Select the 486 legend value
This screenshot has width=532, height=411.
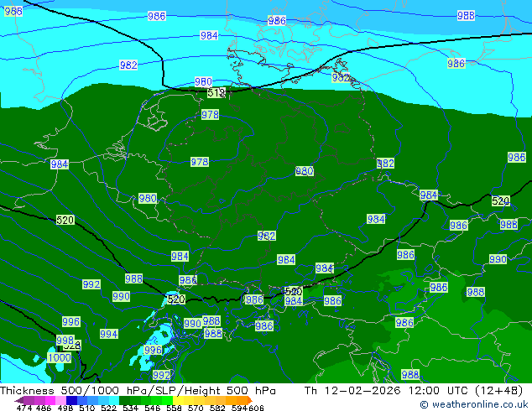pos(44,408)
